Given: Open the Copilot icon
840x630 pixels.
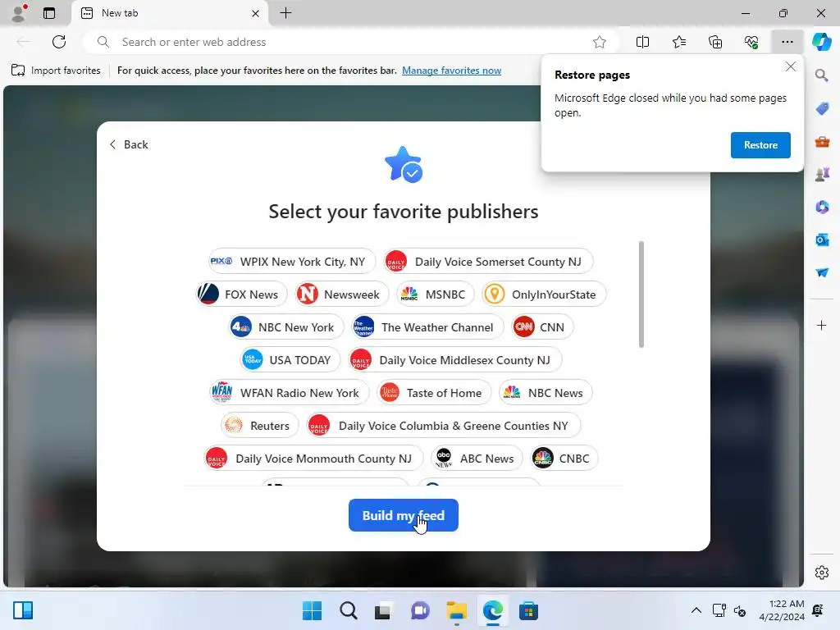Looking at the screenshot, I should pyautogui.click(x=822, y=42).
